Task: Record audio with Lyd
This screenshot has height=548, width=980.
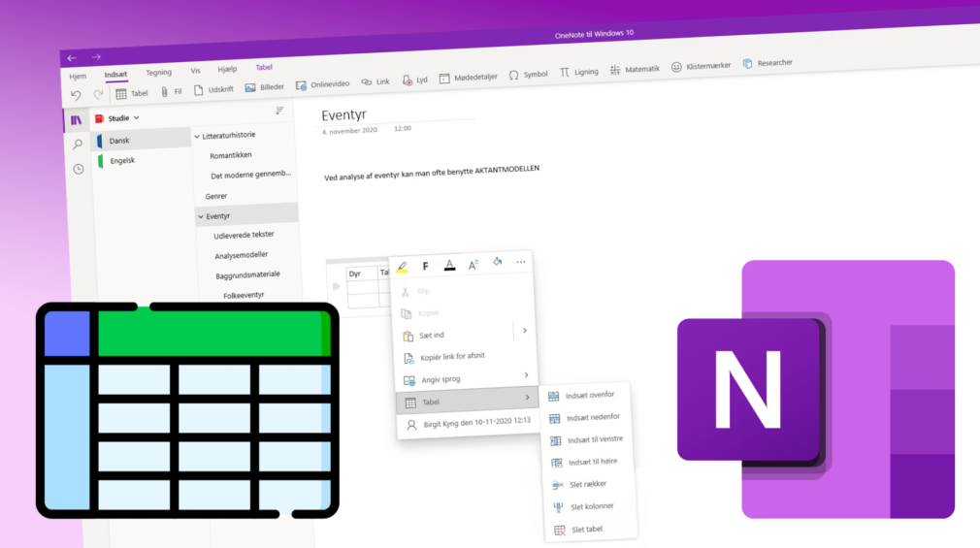Action: coord(415,80)
